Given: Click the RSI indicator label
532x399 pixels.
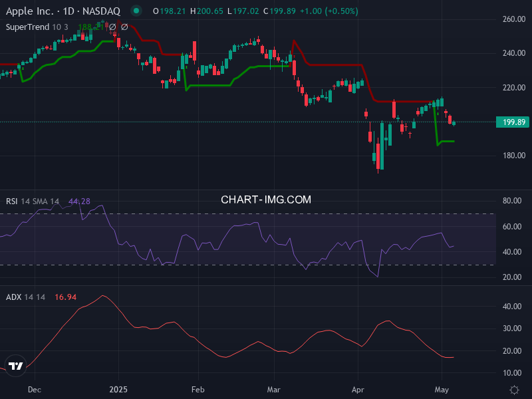Looking at the screenshot, I should pyautogui.click(x=11, y=201).
